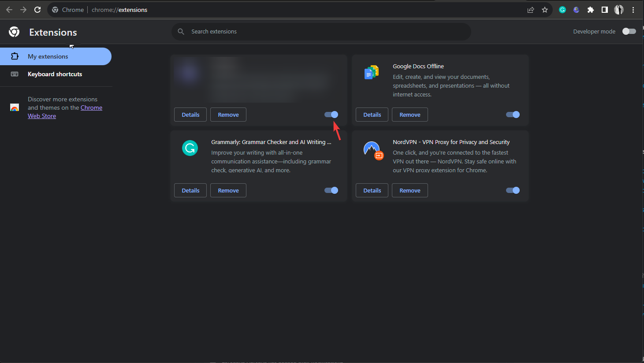Toggle the NordVPN extension off
Image resolution: width=644 pixels, height=363 pixels.
[x=513, y=190]
